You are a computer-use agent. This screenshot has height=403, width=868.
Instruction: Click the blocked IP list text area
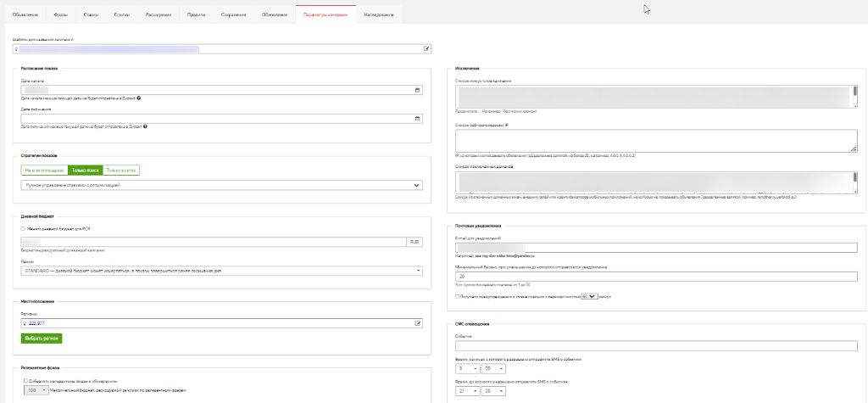(652, 139)
